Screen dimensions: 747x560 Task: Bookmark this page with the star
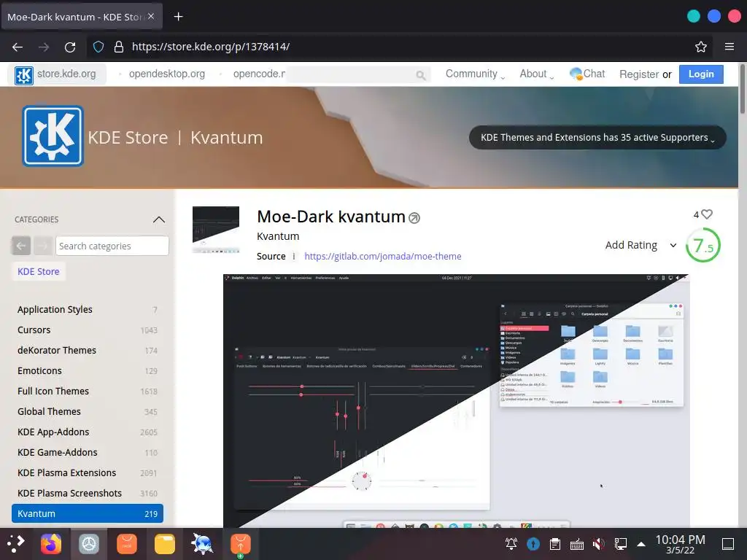701,47
